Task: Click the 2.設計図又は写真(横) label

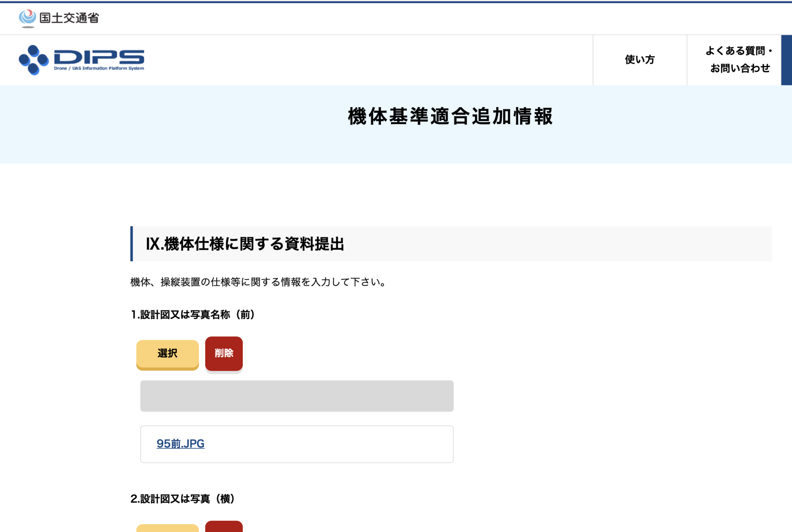Action: [183, 499]
